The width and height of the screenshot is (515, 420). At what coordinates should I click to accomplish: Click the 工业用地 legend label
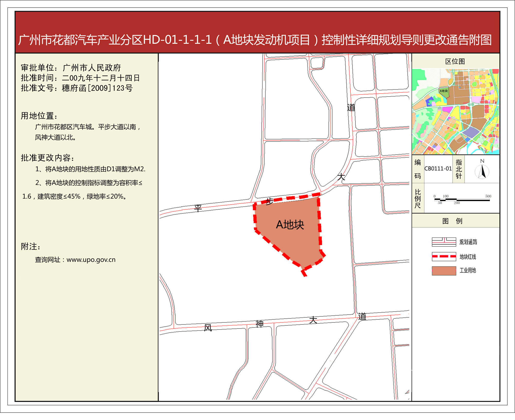pos(468,270)
